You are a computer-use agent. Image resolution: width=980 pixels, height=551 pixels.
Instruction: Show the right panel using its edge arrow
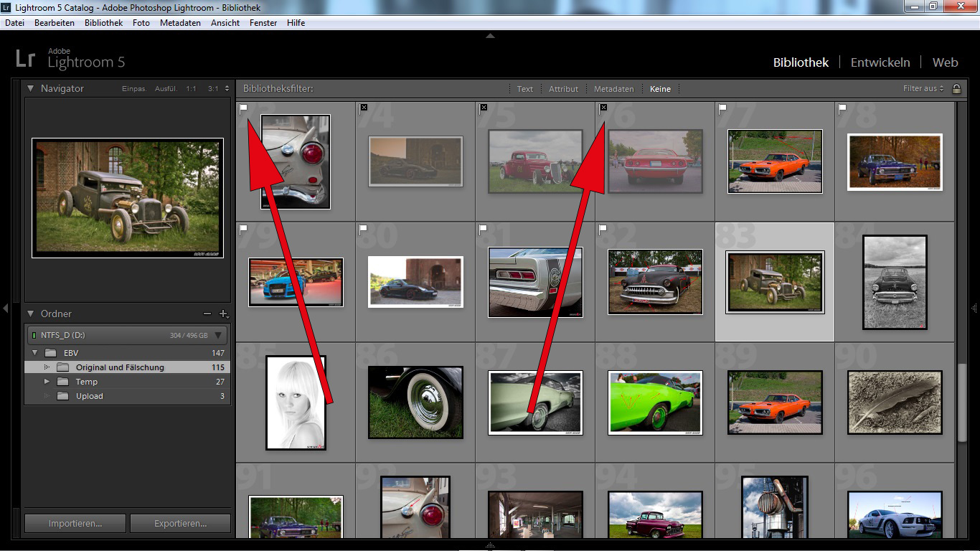pos(974,308)
